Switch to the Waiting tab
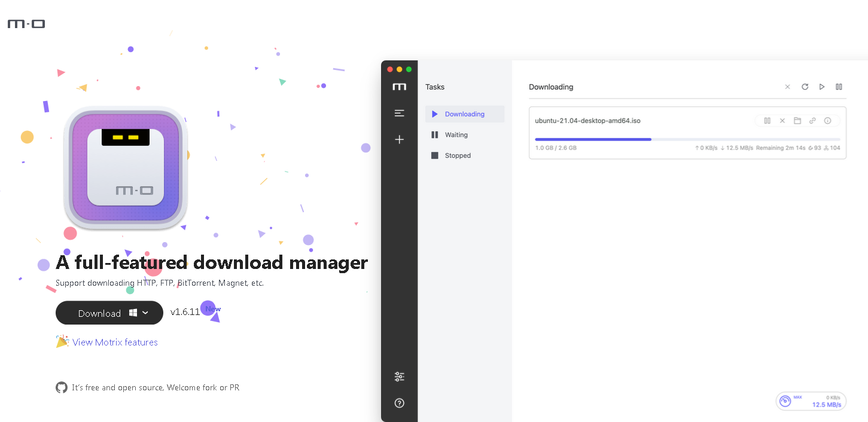 point(456,135)
